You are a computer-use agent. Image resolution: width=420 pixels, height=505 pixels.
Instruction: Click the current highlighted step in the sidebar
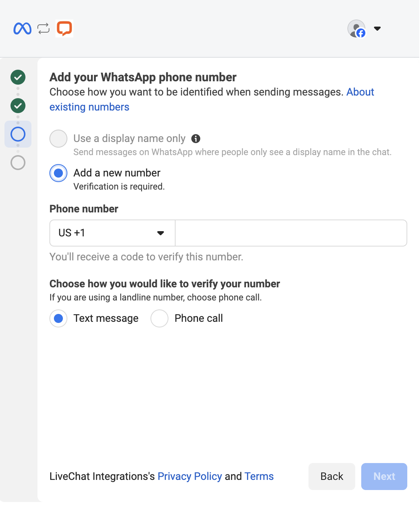point(18,134)
